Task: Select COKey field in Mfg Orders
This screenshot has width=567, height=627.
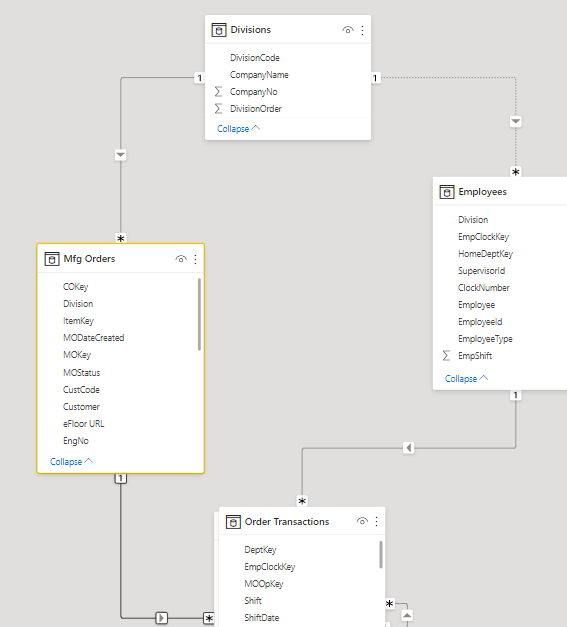Action: pos(76,287)
